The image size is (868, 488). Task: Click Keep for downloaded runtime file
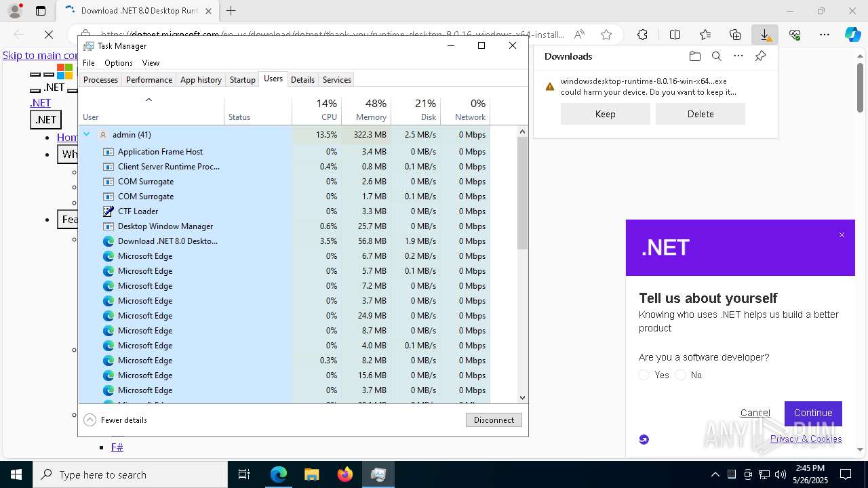tap(605, 114)
